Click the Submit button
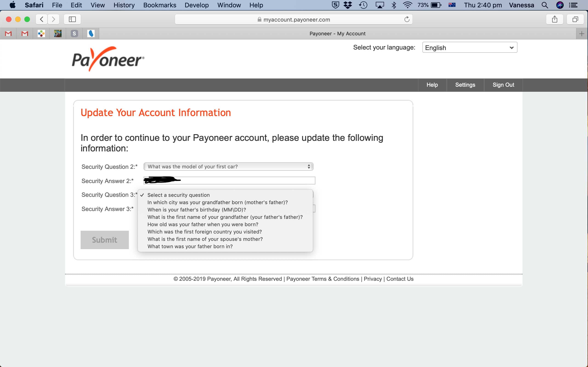The height and width of the screenshot is (367, 588). 104,240
